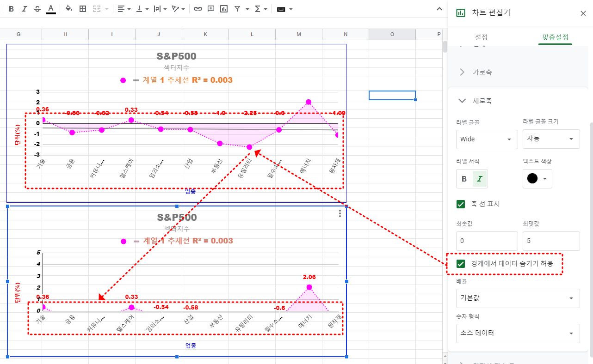Open 텍스트 색상 black swatch

(x=537, y=179)
